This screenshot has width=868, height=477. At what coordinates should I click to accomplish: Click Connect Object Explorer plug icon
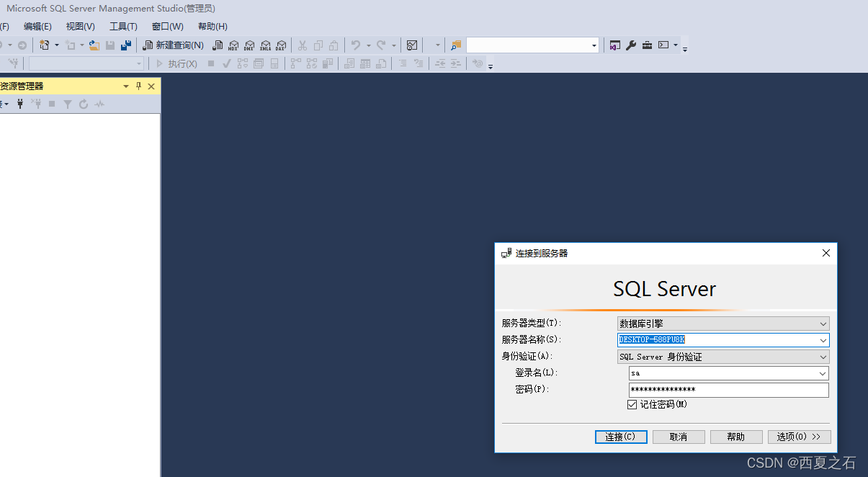click(x=20, y=104)
